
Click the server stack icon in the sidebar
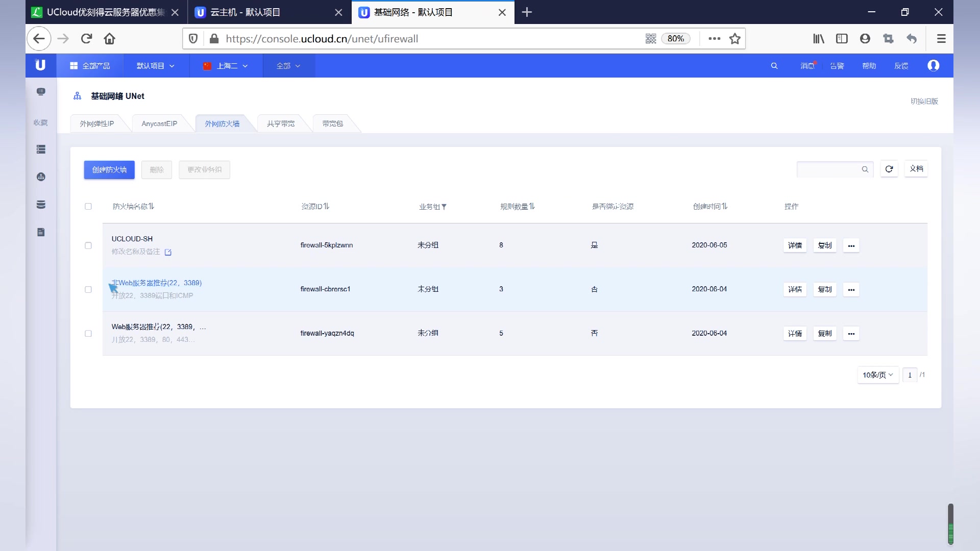click(x=41, y=149)
